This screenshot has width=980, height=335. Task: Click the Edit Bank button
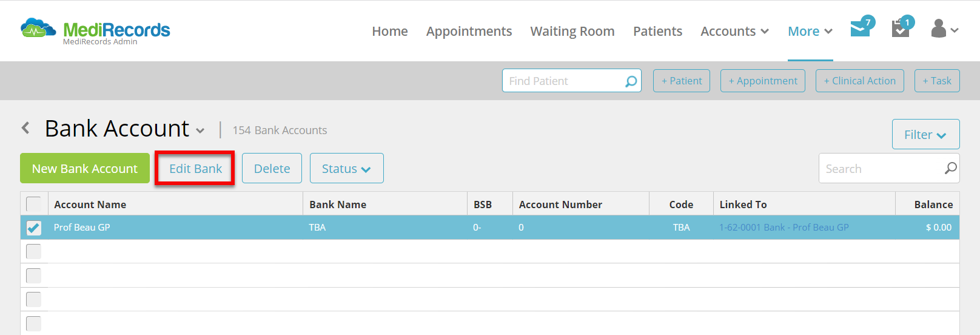[x=195, y=168]
